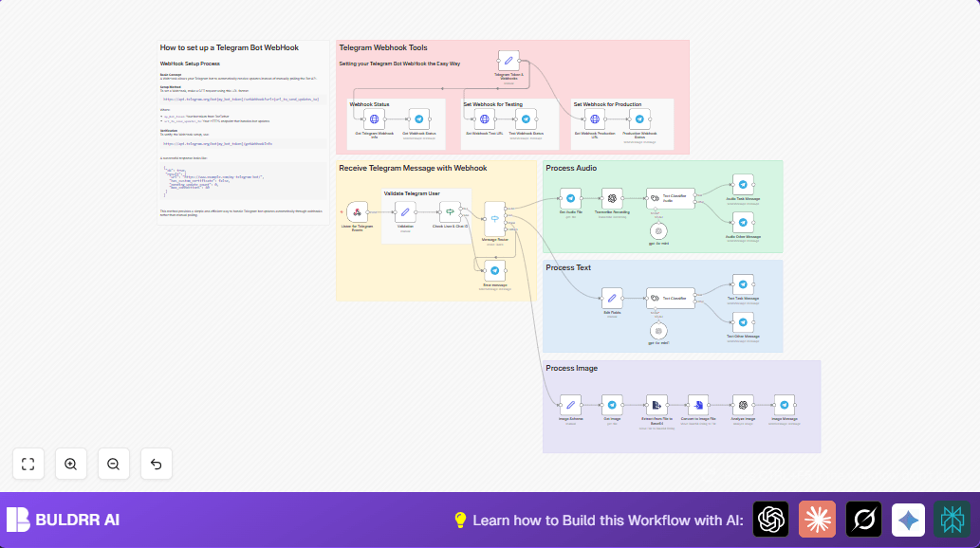
Task: Select the Audio Other Message node
Action: point(743,223)
